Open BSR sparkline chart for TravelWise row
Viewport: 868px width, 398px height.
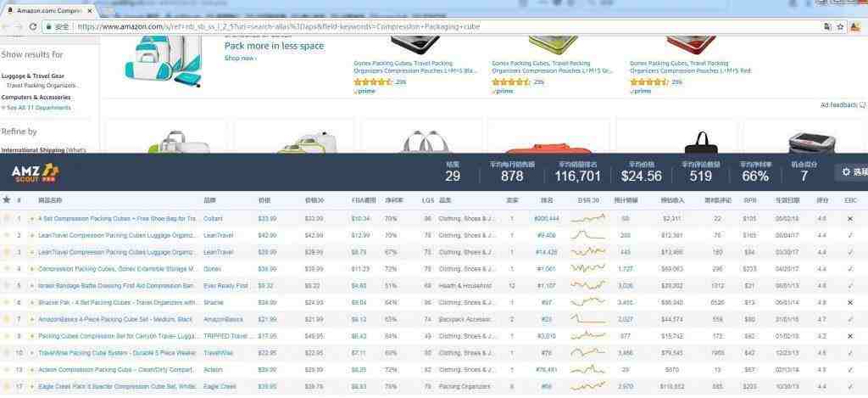tap(588, 352)
